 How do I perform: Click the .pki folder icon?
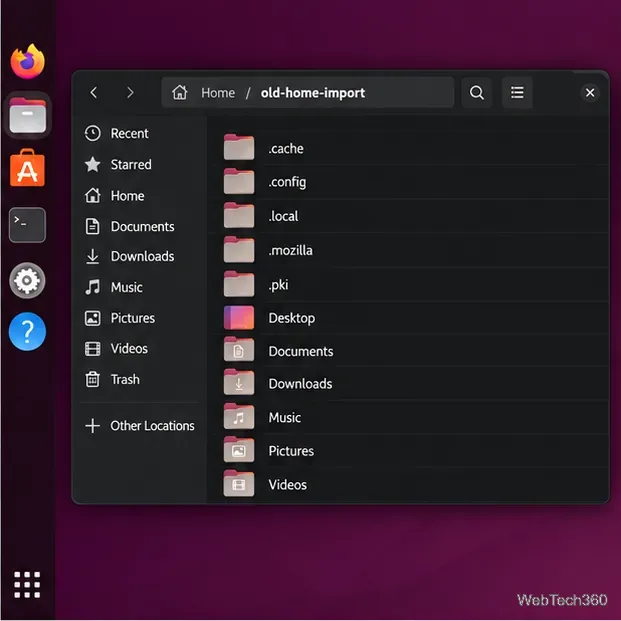pyautogui.click(x=239, y=284)
